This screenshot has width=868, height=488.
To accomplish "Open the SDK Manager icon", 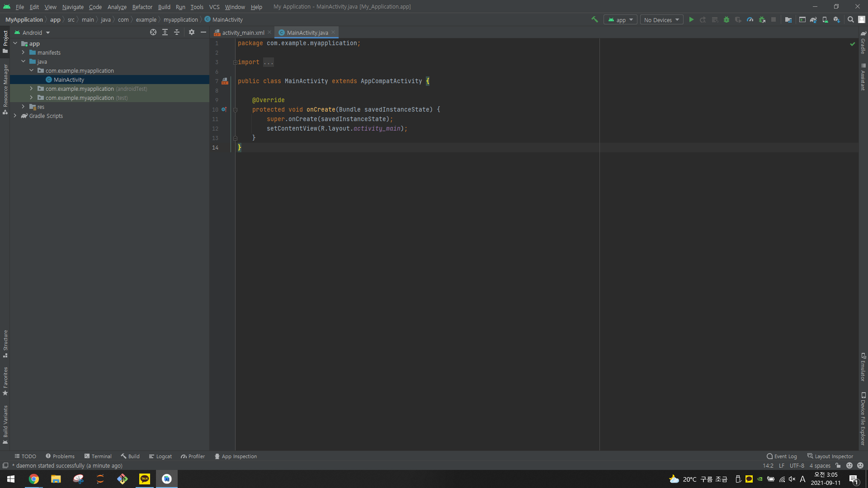I will point(837,19).
